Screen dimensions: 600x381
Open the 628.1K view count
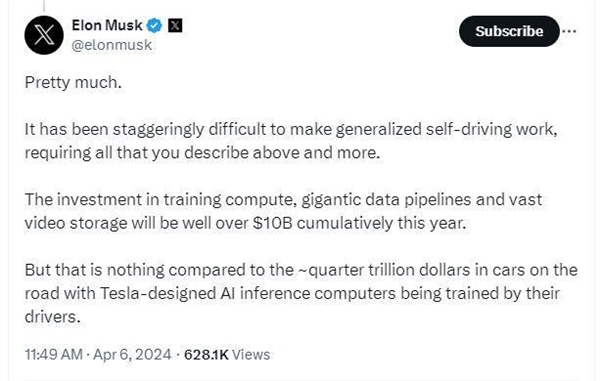(206, 355)
